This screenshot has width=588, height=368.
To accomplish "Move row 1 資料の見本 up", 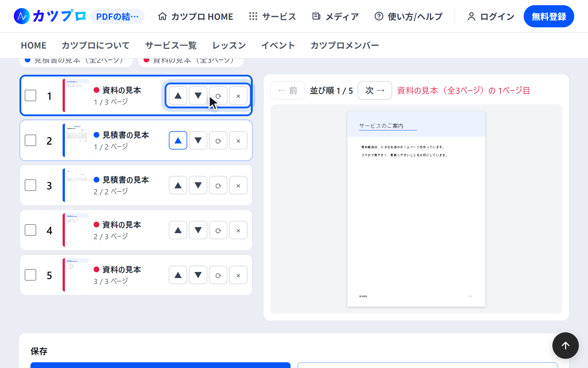I will (178, 96).
